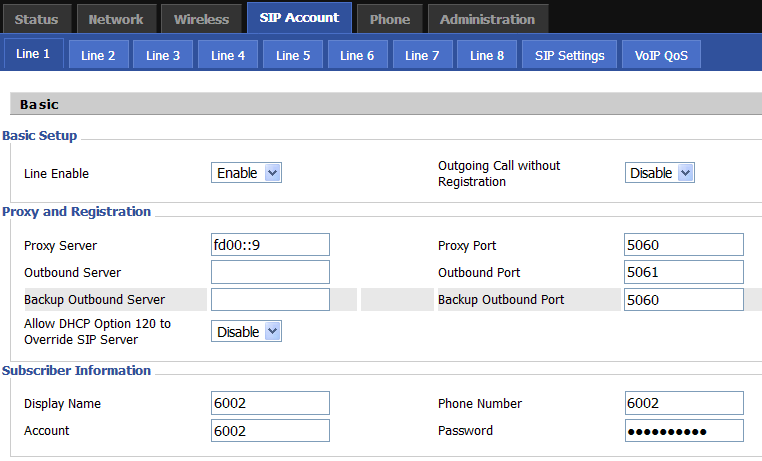This screenshot has width=762, height=461.
Task: Switch to the Status tab
Action: (37, 19)
